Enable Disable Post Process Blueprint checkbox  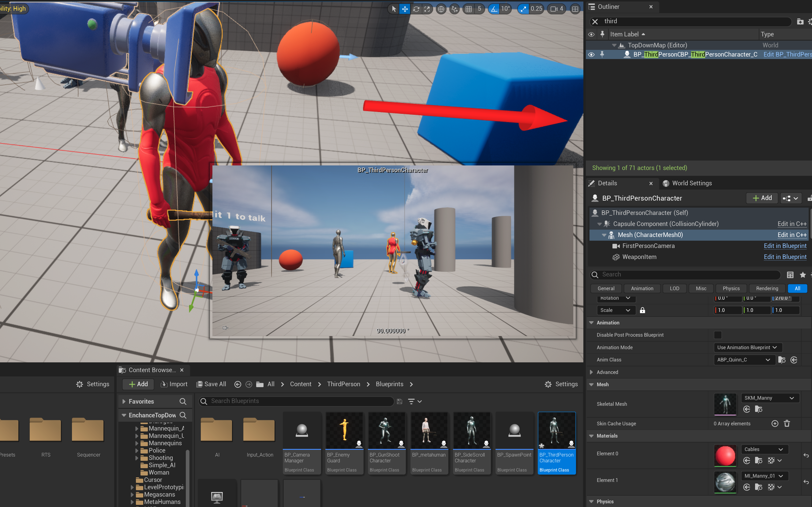718,335
